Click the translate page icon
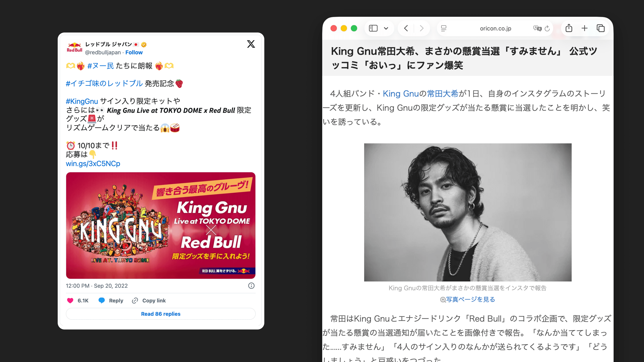The height and width of the screenshot is (362, 644). (x=537, y=28)
